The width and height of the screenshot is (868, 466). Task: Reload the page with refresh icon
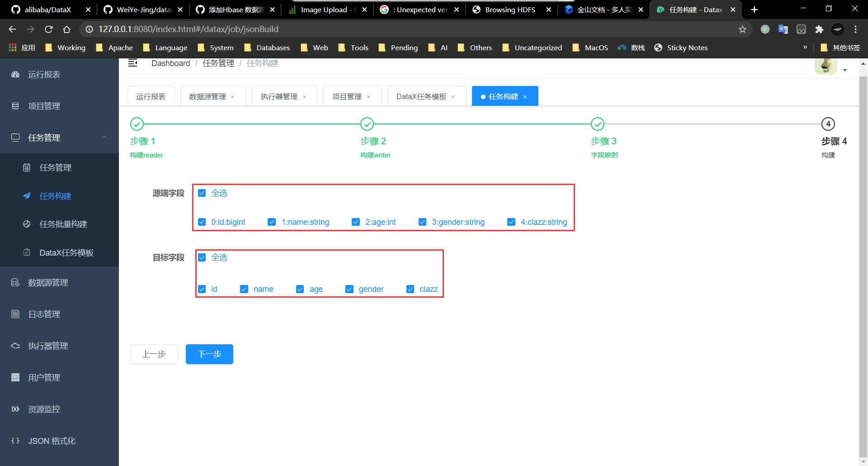(48, 29)
